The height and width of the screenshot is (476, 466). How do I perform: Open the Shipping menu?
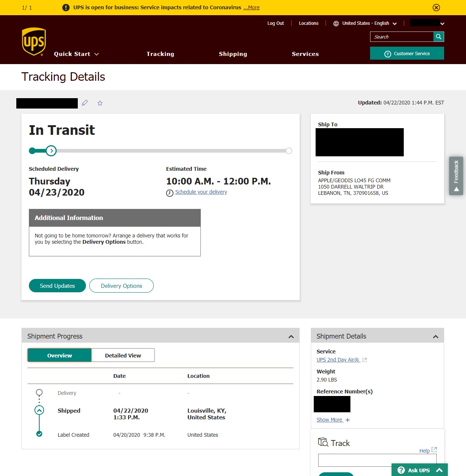233,54
